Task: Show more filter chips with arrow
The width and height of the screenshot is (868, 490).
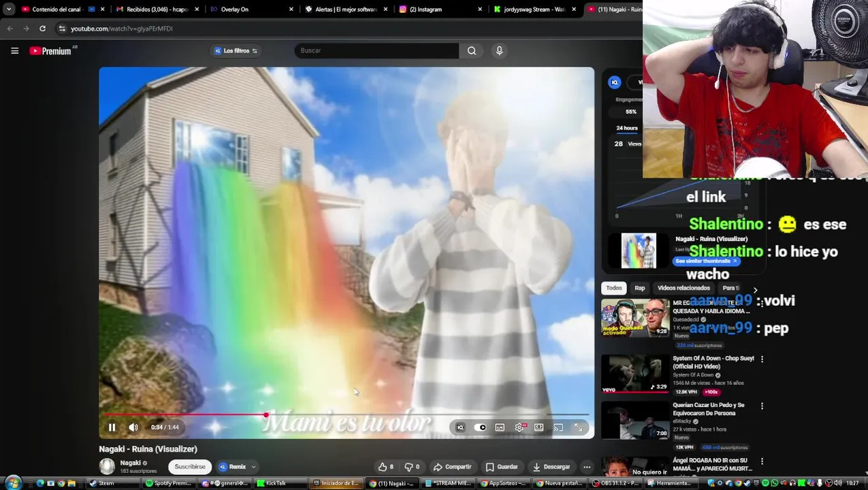Action: 755,290
